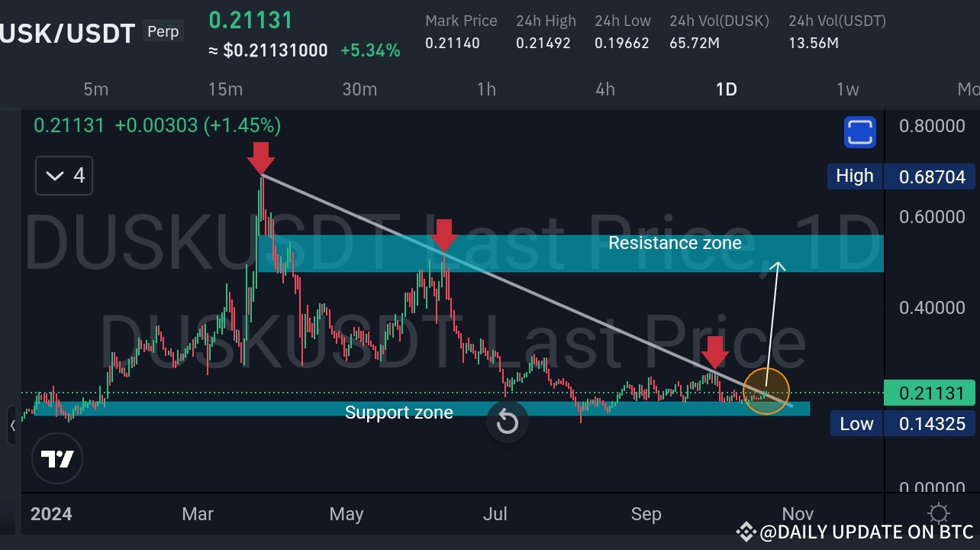Image resolution: width=980 pixels, height=550 pixels.
Task: Open the Mo timeframe options
Action: tap(969, 89)
